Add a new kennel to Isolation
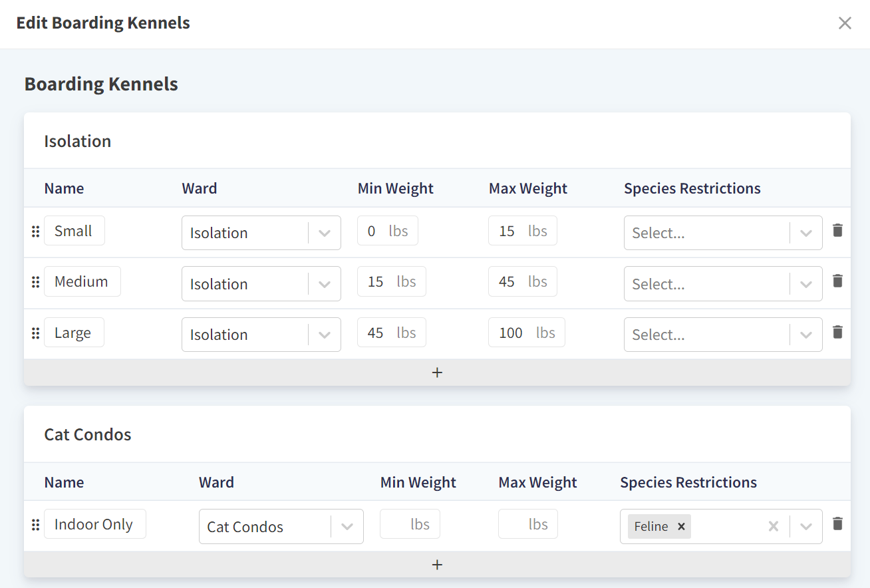 [x=437, y=372]
